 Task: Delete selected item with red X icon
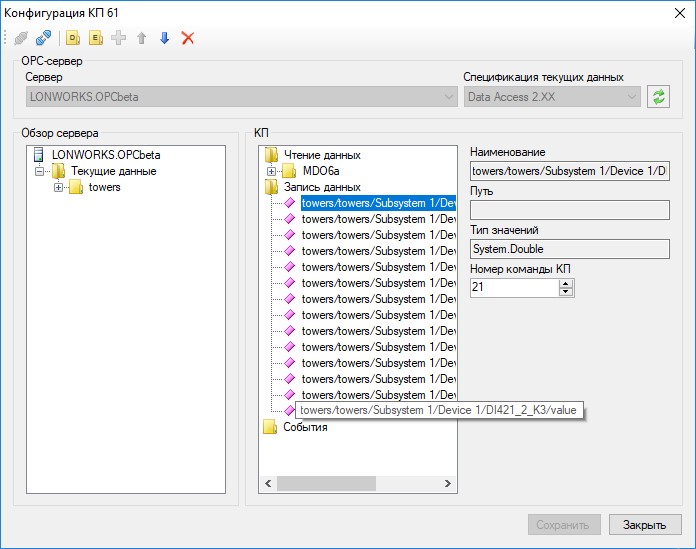pyautogui.click(x=188, y=38)
